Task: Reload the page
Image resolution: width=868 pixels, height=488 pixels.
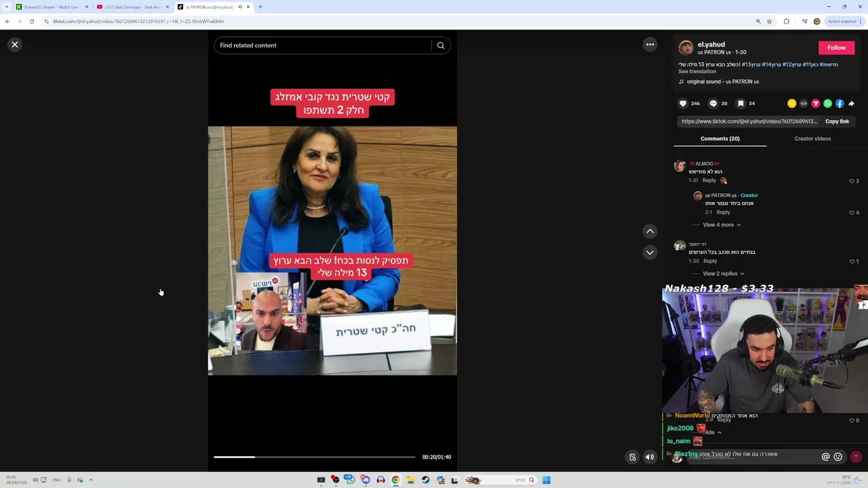Action: tap(31, 21)
